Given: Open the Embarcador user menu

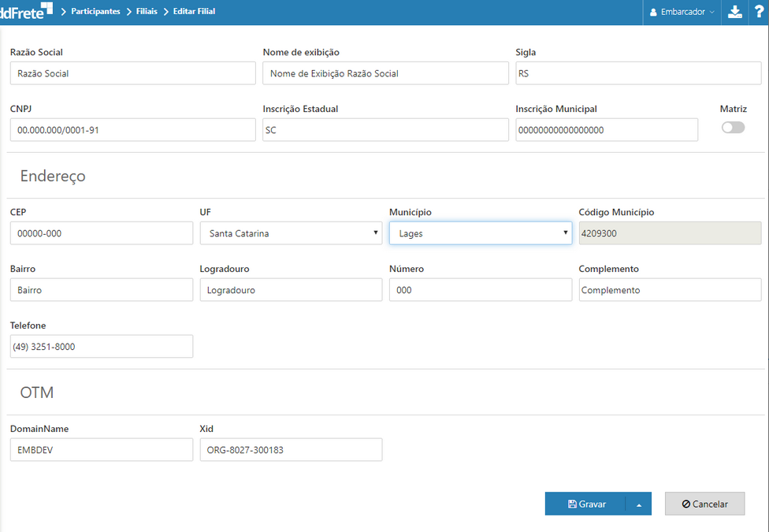Looking at the screenshot, I should click(682, 12).
